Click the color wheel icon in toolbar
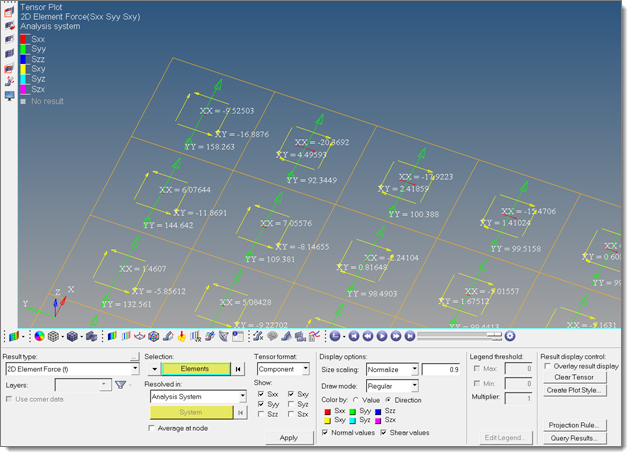The height and width of the screenshot is (457, 632). (38, 336)
